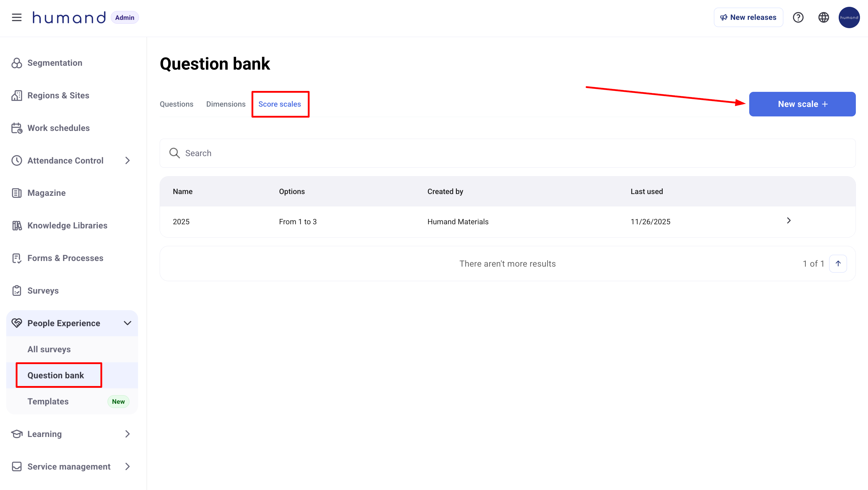Open New releases announcements
Image resolution: width=868 pixels, height=490 pixels.
pyautogui.click(x=748, y=17)
